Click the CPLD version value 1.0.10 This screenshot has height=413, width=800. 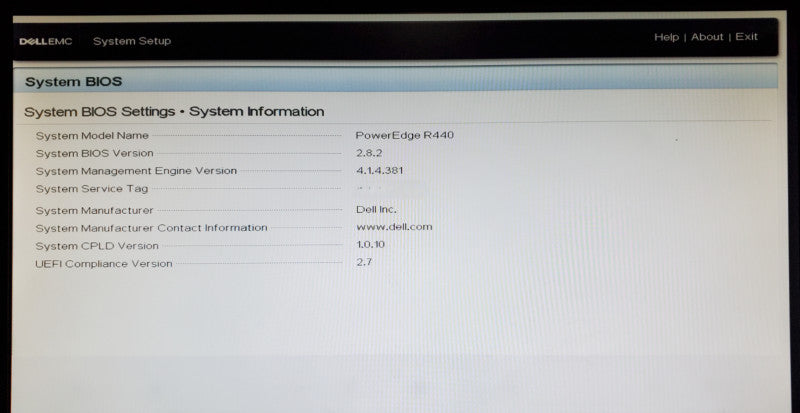(x=370, y=245)
